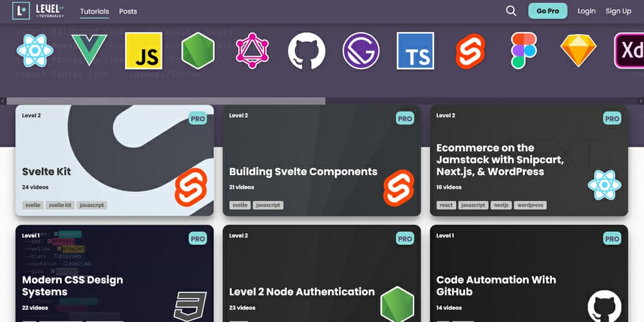644x322 pixels.
Task: Pick the green Node.js hexagon in the carousel
Action: coord(198,51)
